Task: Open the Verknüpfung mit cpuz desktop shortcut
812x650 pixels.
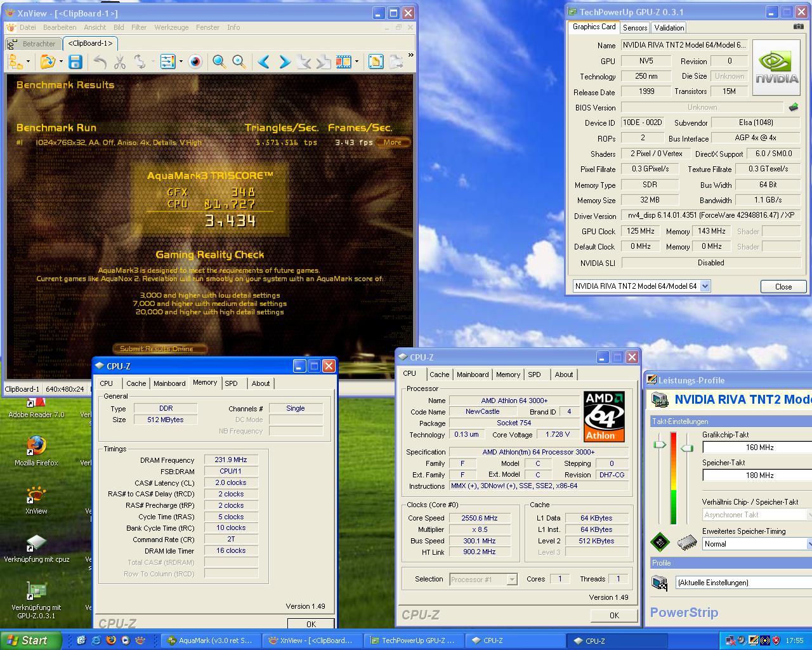Action: click(x=36, y=548)
